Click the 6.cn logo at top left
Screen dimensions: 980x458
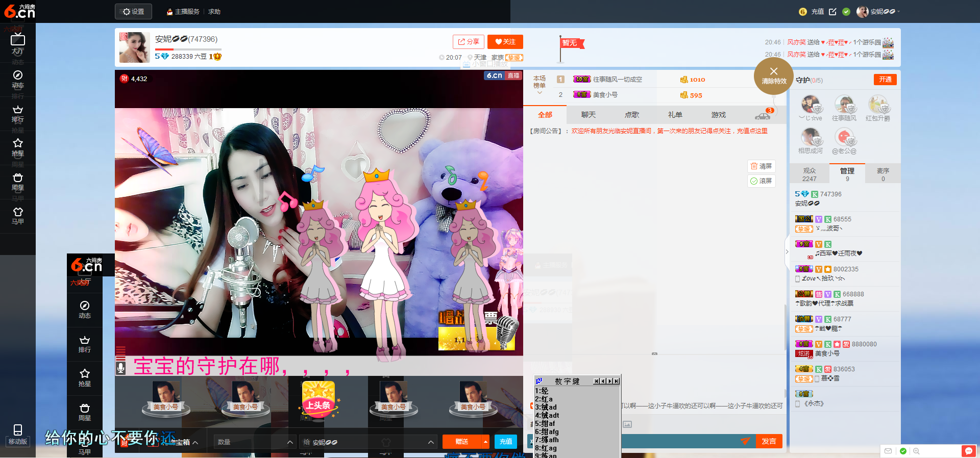click(x=19, y=11)
